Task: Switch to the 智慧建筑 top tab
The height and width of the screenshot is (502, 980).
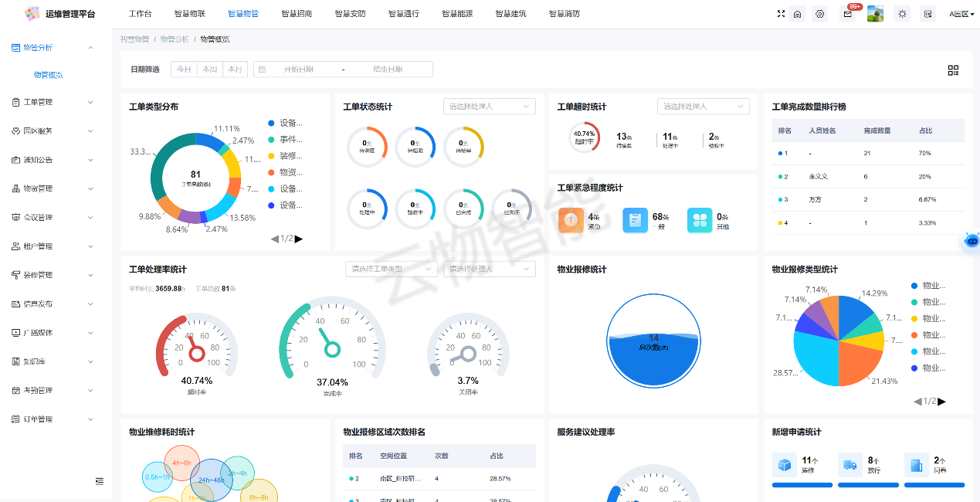Action: (510, 14)
